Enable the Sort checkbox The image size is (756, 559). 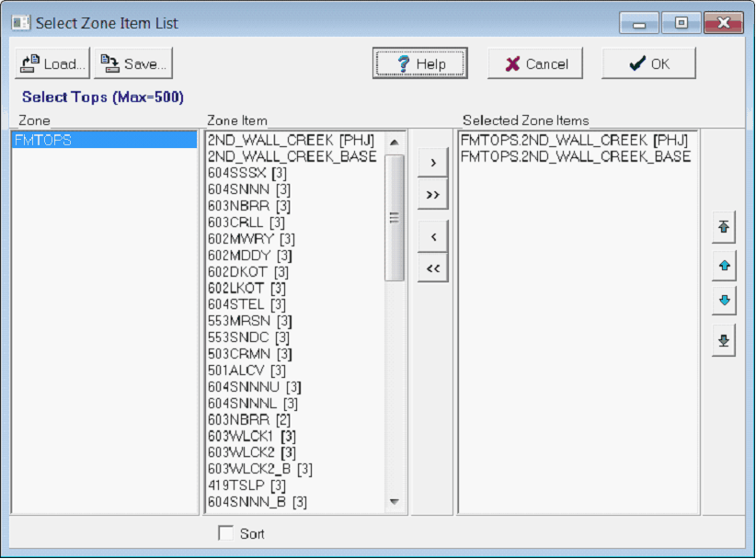point(225,533)
